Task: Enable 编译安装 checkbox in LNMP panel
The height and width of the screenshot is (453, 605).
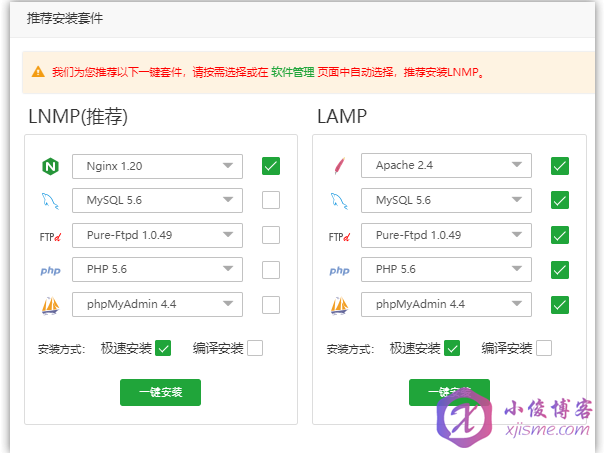Action: point(255,348)
